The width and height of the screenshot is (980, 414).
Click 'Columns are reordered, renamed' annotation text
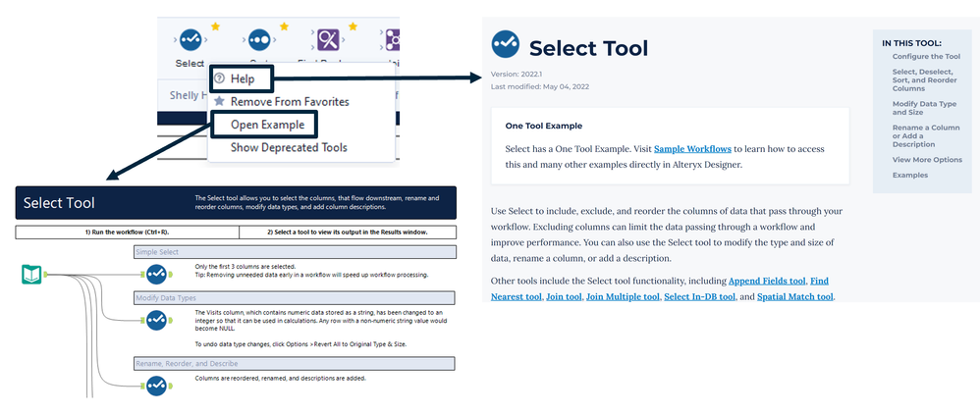pyautogui.click(x=281, y=378)
